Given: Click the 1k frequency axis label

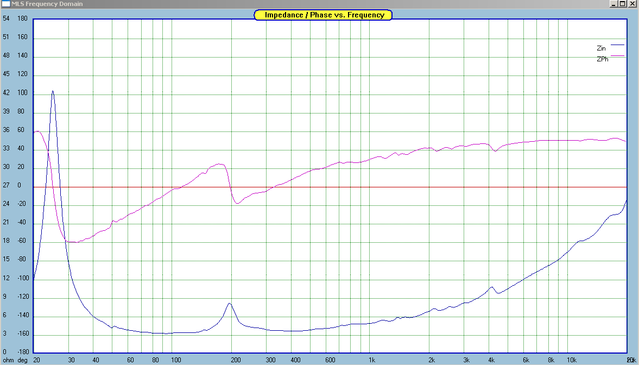Looking at the screenshot, I should (x=371, y=360).
